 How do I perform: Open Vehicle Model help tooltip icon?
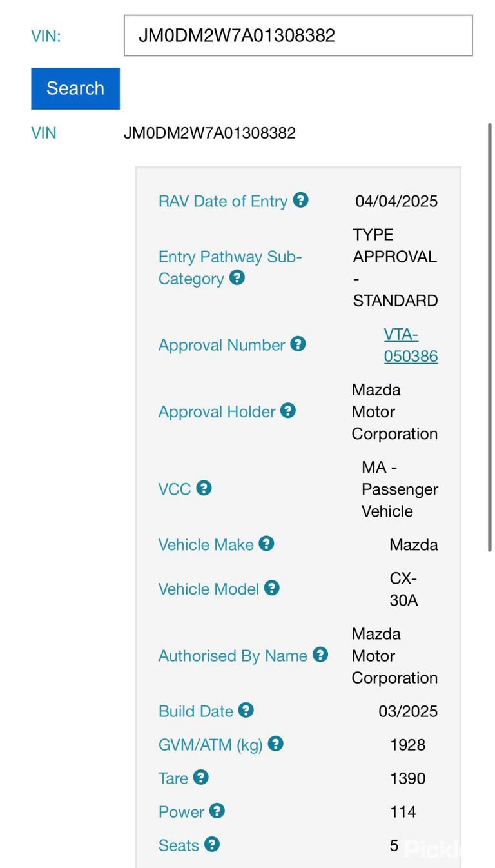tap(271, 587)
